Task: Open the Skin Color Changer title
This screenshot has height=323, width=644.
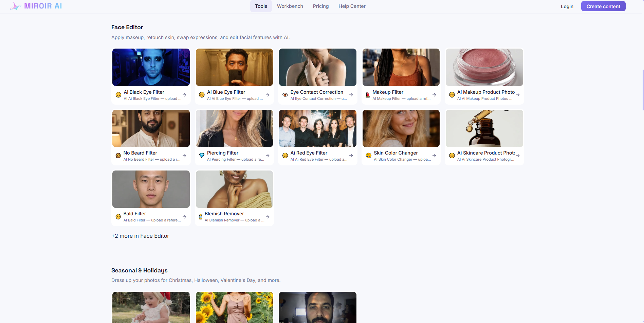Action: pos(396,153)
